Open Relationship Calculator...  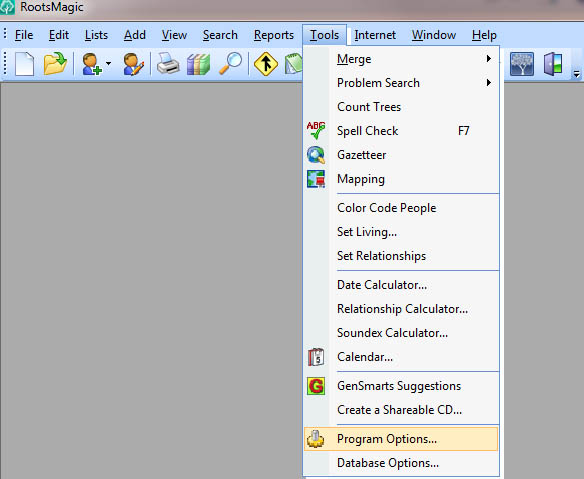coord(401,309)
